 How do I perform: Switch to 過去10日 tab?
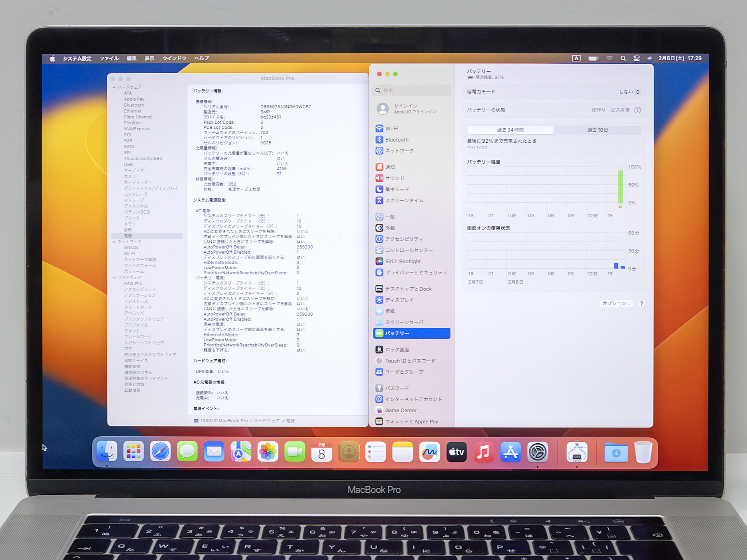pos(598,130)
